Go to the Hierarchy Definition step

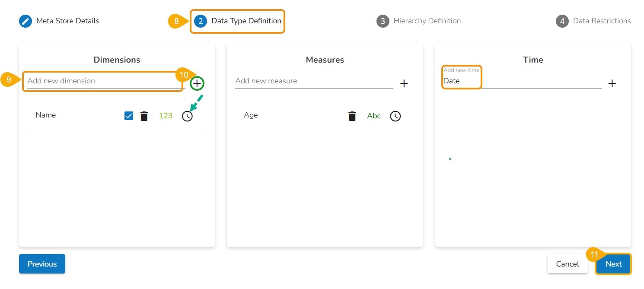click(x=427, y=21)
